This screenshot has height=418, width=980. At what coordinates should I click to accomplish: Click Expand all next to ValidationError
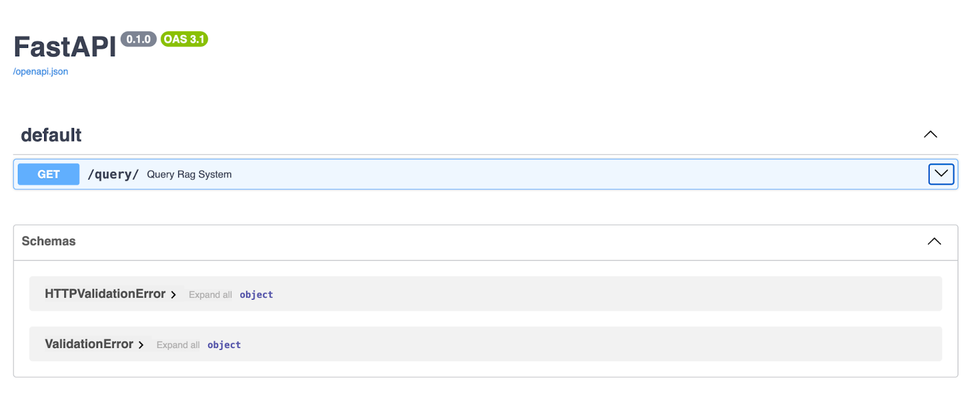[x=178, y=345]
